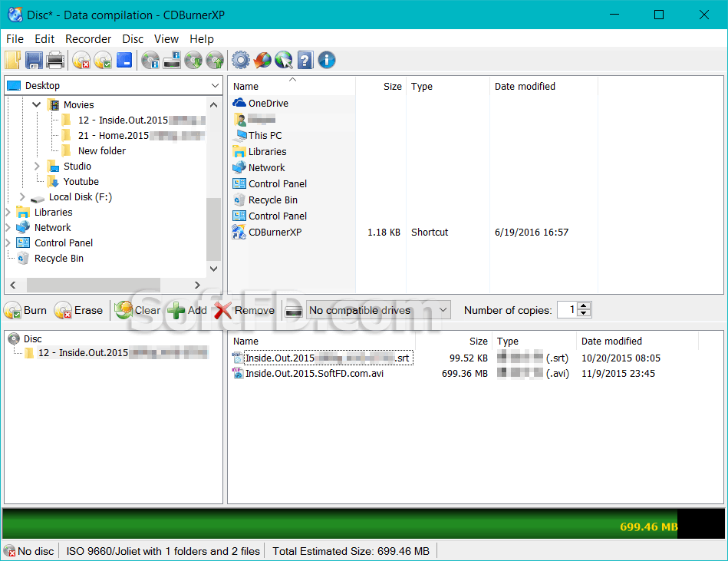Click the Open compilation folder icon

13,60
